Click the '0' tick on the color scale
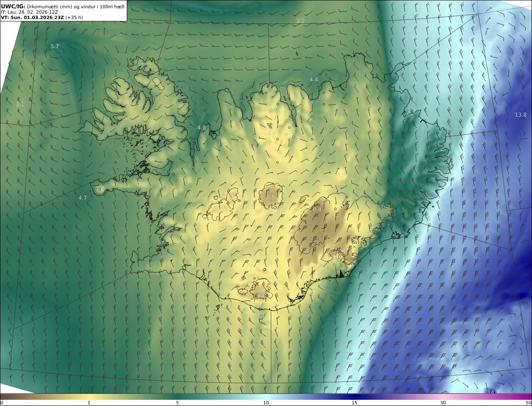532x406 pixels. (x=2, y=403)
